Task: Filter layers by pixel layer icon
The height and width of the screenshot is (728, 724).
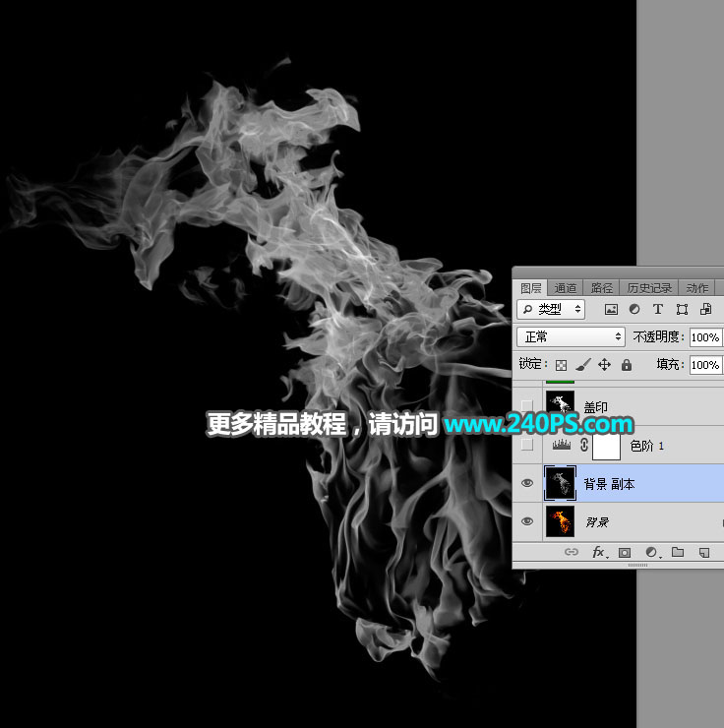Action: click(x=611, y=310)
